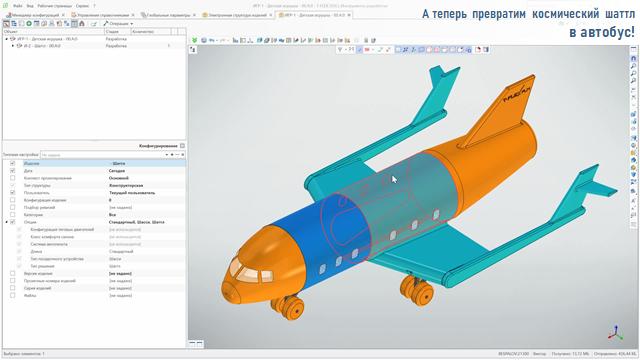The height and width of the screenshot is (360, 640).
Task: Click the green plus circle icon in the structure toolbar
Action: 29,24
